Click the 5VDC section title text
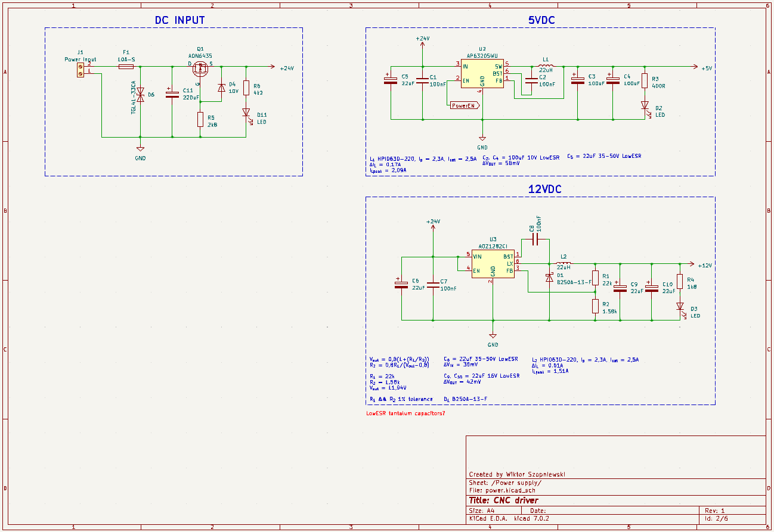 pyautogui.click(x=541, y=18)
